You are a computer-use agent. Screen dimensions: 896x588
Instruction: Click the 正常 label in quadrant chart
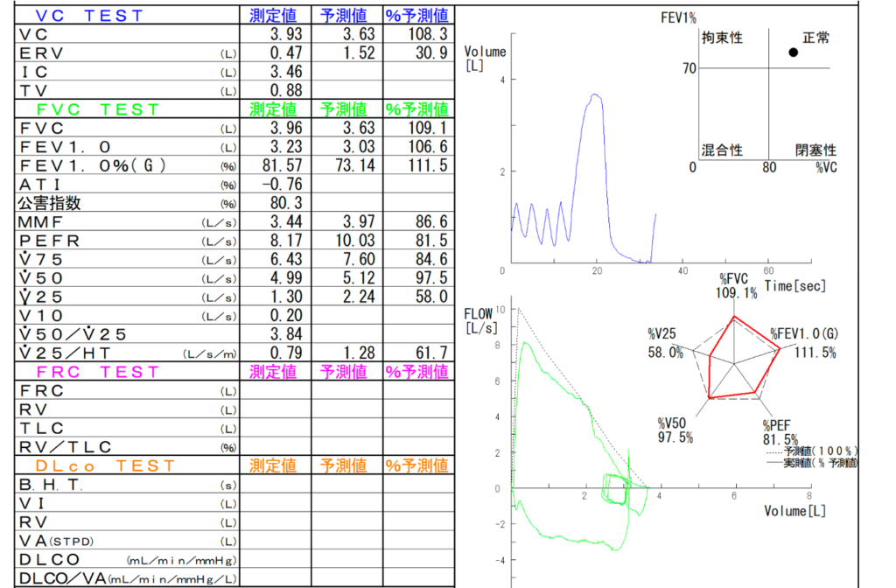(x=815, y=38)
